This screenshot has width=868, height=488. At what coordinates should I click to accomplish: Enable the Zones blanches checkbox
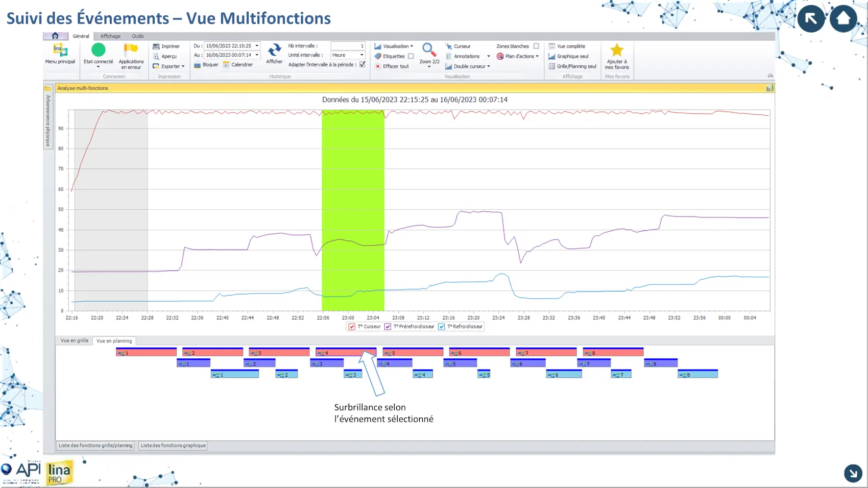[536, 46]
